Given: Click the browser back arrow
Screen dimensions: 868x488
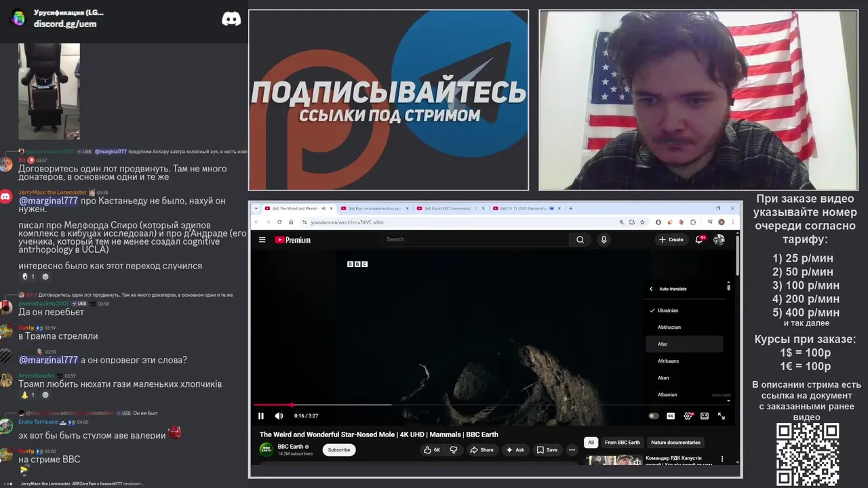Looking at the screenshot, I should [x=257, y=222].
